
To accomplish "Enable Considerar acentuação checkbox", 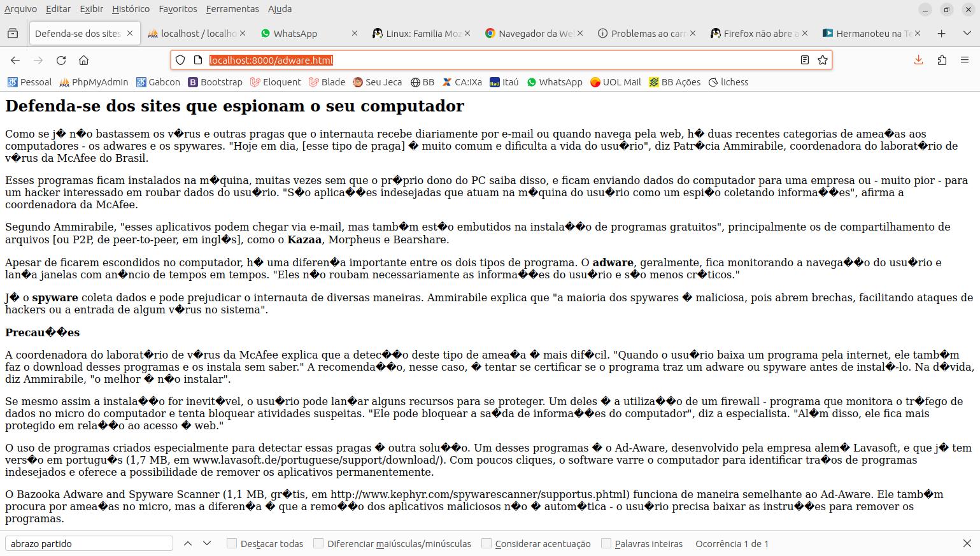I will point(486,543).
